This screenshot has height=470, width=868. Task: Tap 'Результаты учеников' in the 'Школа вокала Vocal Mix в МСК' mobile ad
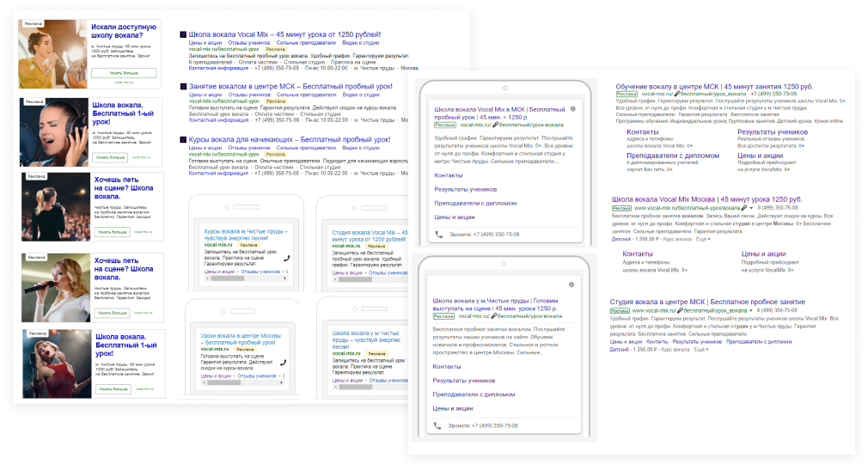click(x=466, y=189)
